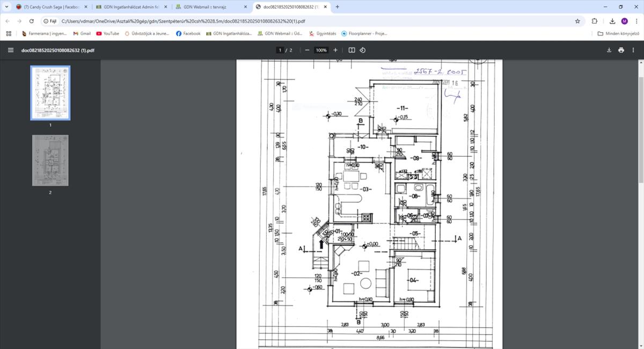Zoom in with the plus button
Screen dimensions: 644x349
pos(335,50)
